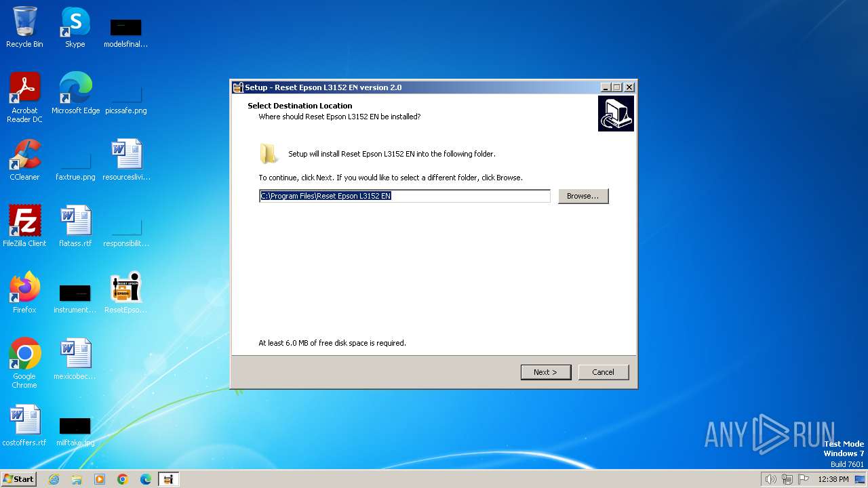Open media player taskbar icon
The image size is (868, 488).
tap(100, 479)
